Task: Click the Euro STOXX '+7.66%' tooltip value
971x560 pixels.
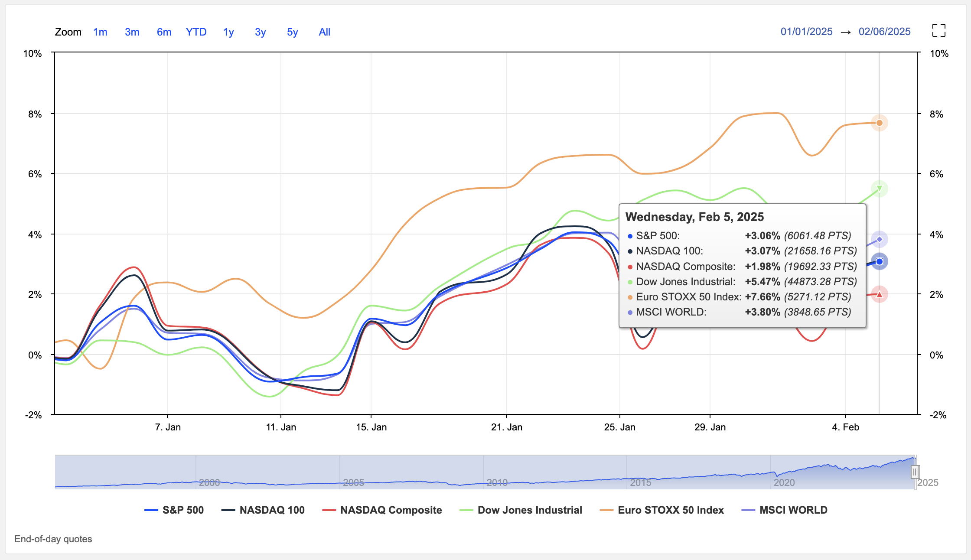Action: pos(762,297)
